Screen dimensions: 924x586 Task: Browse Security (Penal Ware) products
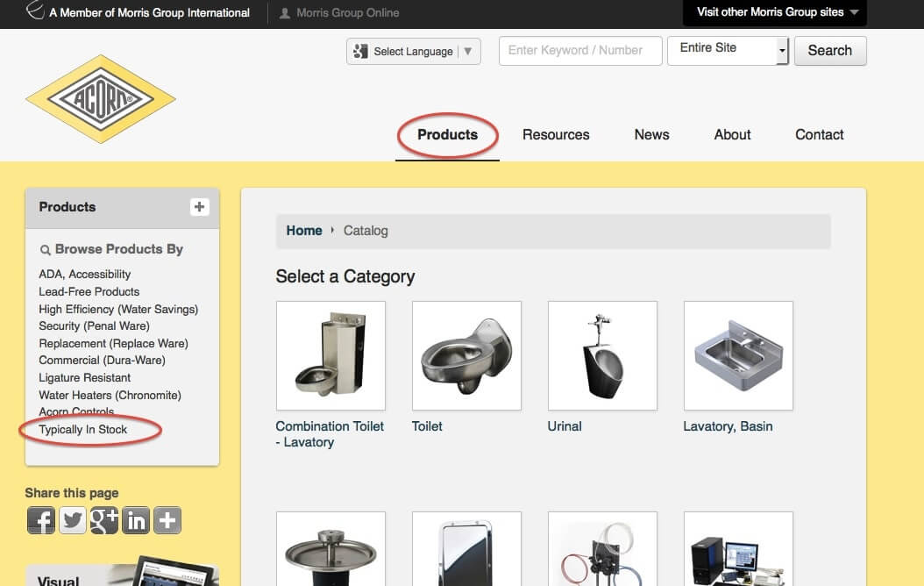click(95, 326)
